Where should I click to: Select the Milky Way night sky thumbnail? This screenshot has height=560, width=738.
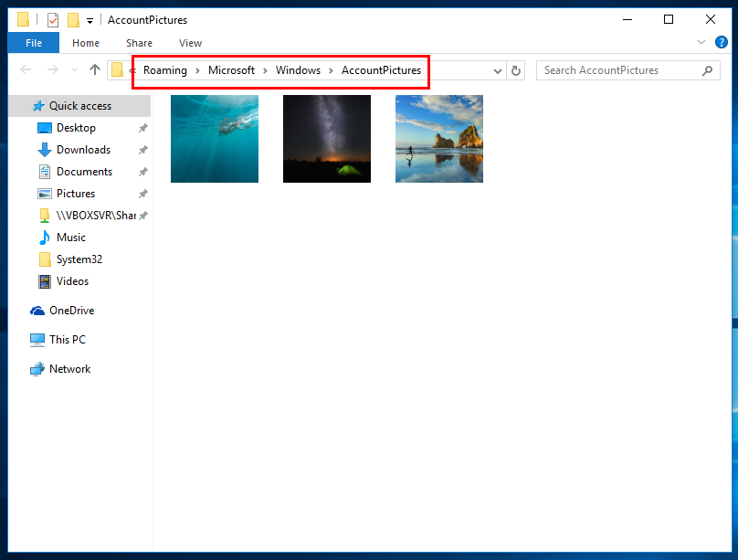[x=327, y=139]
